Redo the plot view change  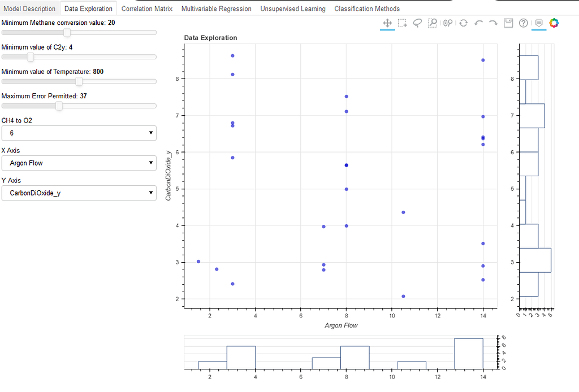pyautogui.click(x=493, y=23)
